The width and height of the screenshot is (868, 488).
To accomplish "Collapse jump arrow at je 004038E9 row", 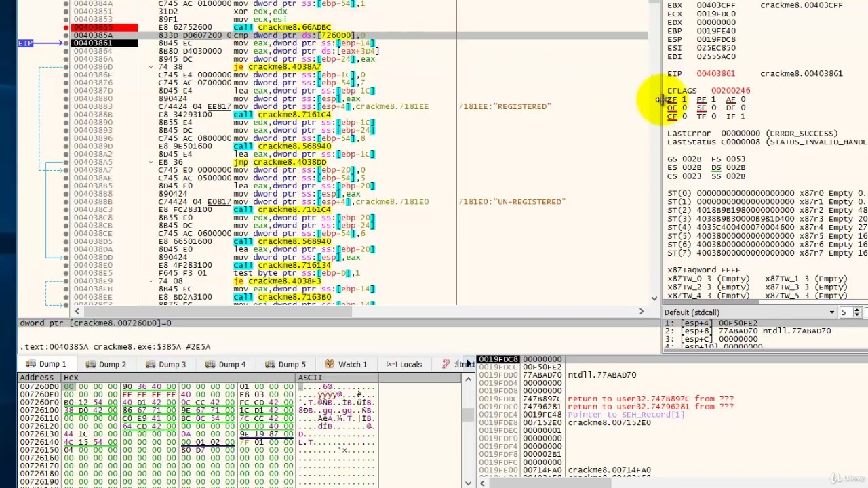I will (x=151, y=281).
